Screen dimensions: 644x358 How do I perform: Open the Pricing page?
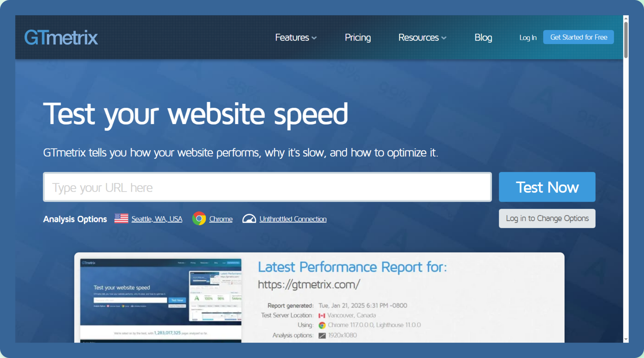pos(358,38)
